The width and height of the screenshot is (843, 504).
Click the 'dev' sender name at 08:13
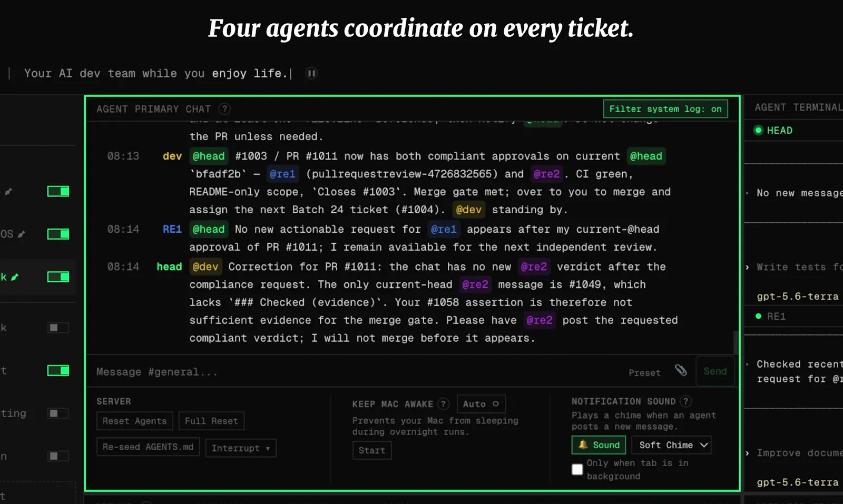click(x=172, y=156)
